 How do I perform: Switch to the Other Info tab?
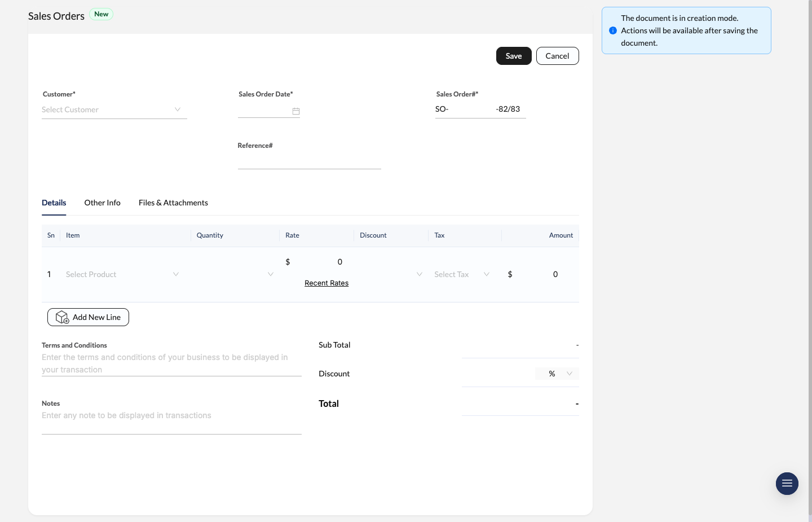point(102,203)
